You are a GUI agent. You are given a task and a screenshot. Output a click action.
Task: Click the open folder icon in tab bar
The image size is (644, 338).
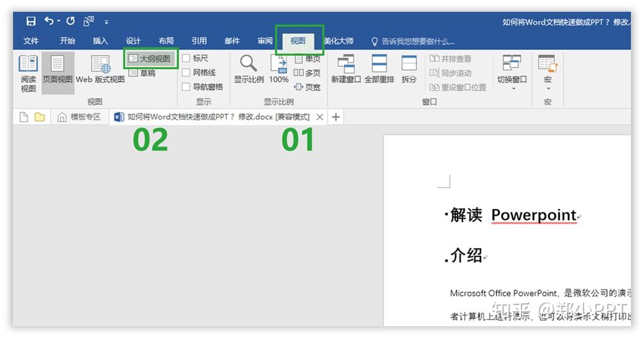click(40, 117)
